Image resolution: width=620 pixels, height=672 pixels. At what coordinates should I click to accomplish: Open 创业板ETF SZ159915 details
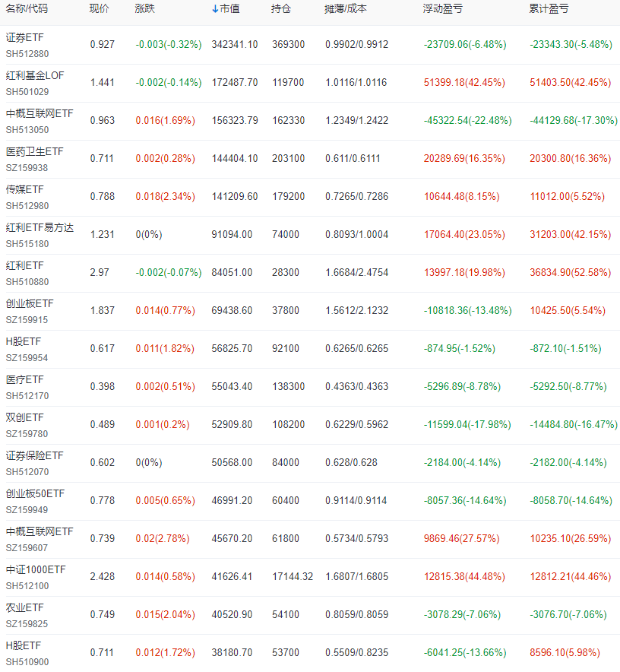(x=30, y=303)
